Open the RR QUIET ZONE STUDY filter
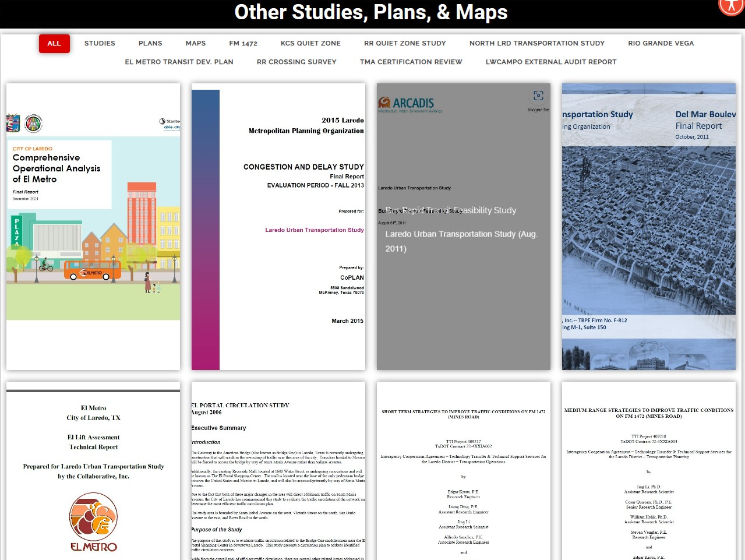 pos(404,43)
